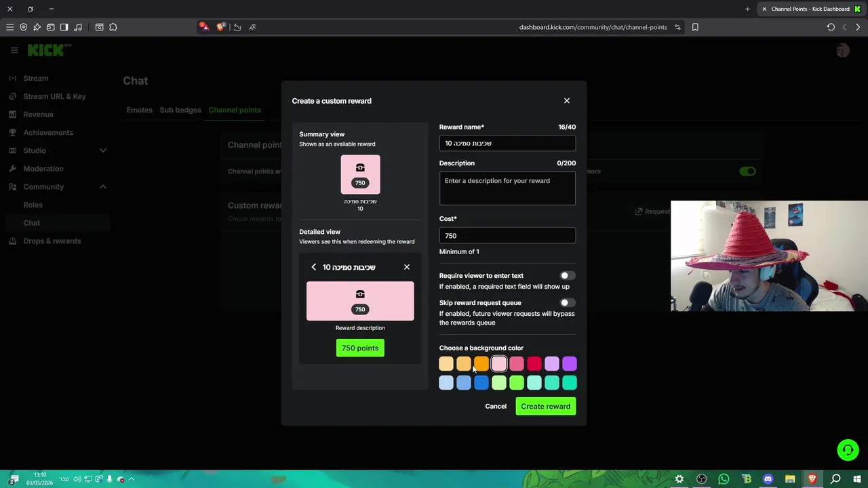Viewport: 868px width, 488px height.
Task: Click the Create reward button
Action: [546, 406]
